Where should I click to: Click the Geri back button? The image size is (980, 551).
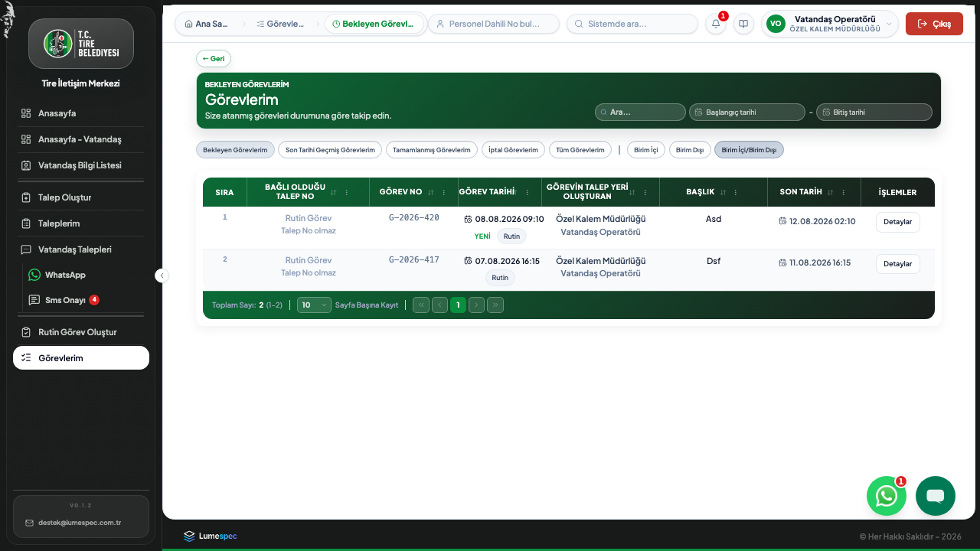point(214,58)
